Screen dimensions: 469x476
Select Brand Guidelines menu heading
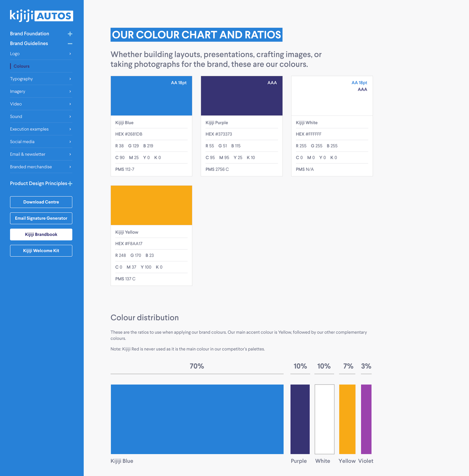29,43
